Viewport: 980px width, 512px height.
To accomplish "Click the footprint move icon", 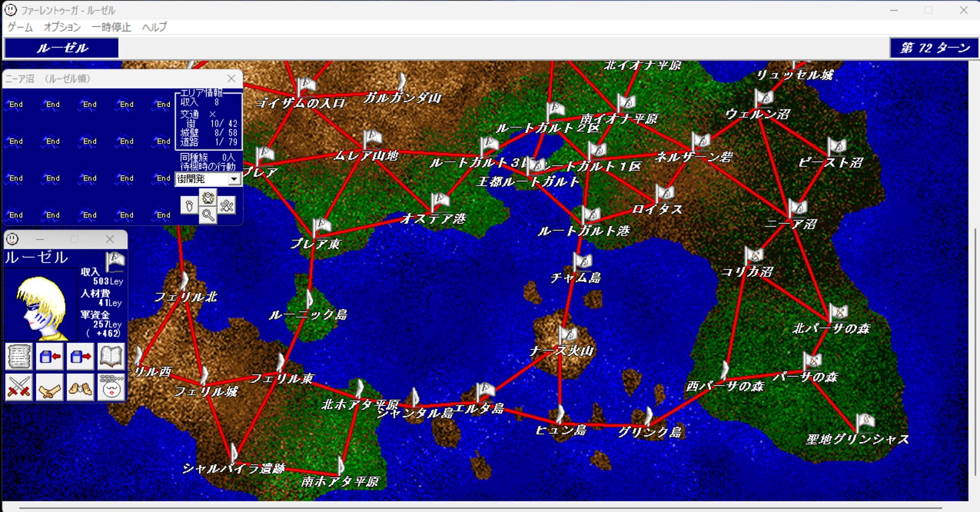I will [189, 205].
